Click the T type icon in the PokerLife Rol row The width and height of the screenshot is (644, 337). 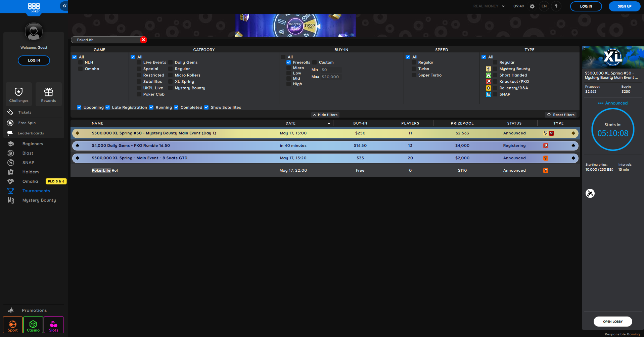point(546,170)
